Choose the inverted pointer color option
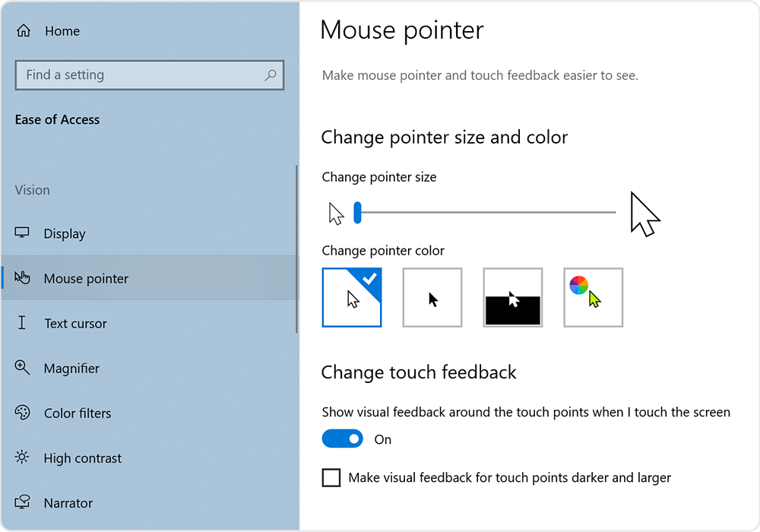The image size is (760, 532). [x=512, y=297]
